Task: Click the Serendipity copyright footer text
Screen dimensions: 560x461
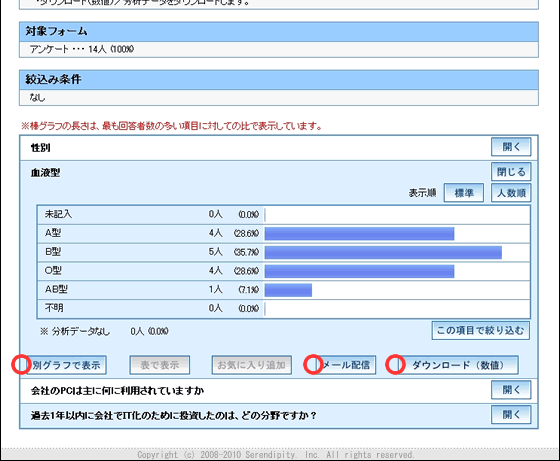Action: [275, 455]
